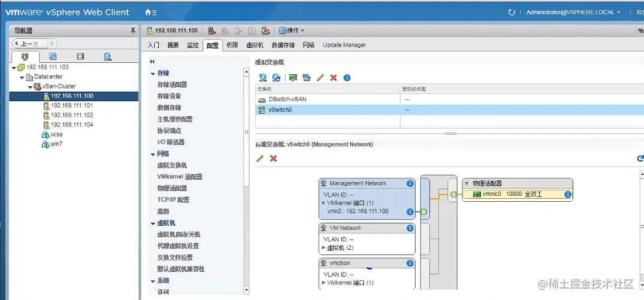Pin the navigator panel
This screenshot has height=300, width=644.
pos(133,31)
